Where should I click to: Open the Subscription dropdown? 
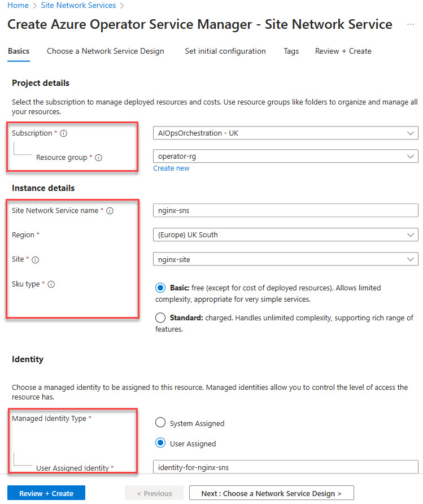click(285, 133)
